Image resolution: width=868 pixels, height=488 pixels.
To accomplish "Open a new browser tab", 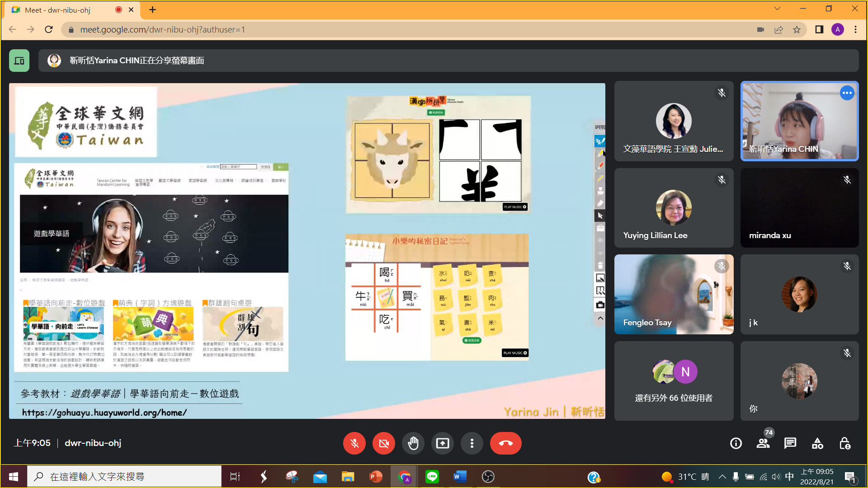I will click(153, 10).
